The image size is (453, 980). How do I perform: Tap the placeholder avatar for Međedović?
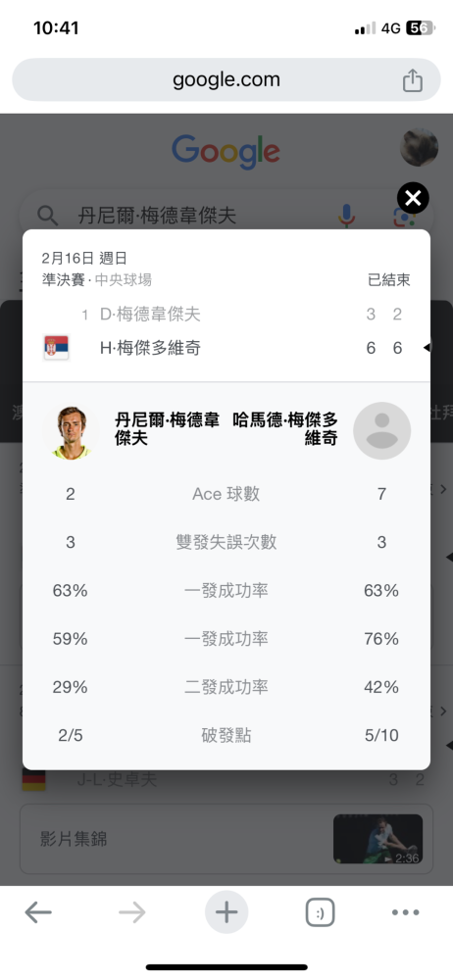[x=381, y=430]
